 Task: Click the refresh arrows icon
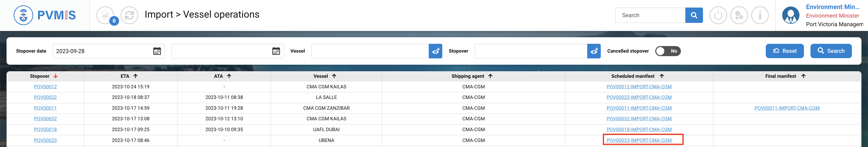coord(129,15)
